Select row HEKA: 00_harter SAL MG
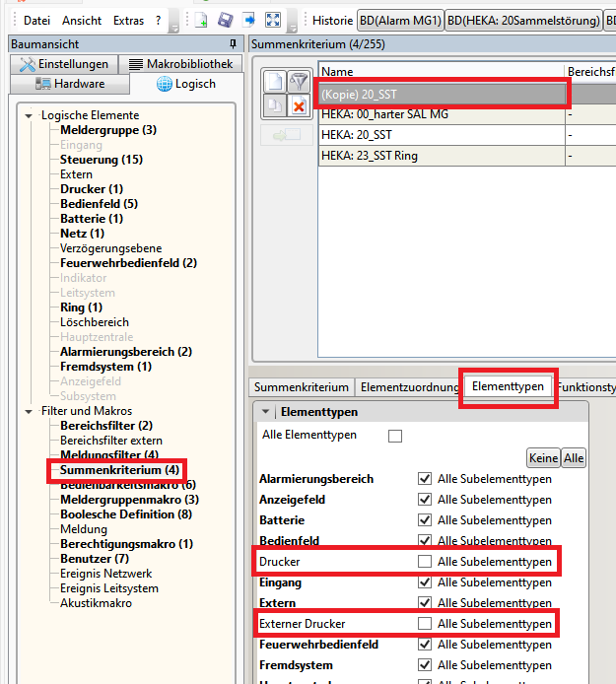 pyautogui.click(x=442, y=114)
